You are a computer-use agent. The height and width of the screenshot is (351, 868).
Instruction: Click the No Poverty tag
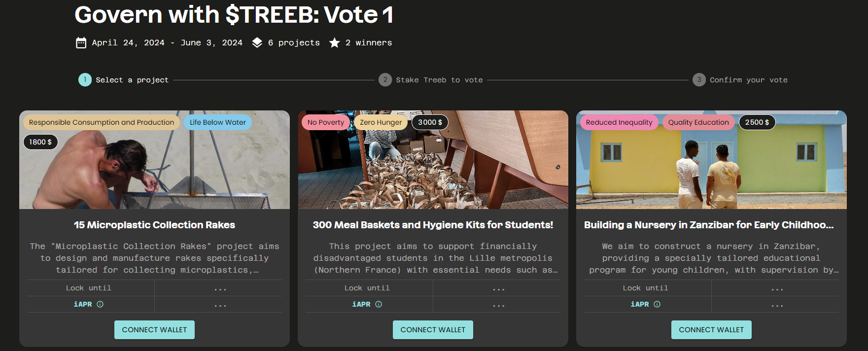tap(326, 122)
